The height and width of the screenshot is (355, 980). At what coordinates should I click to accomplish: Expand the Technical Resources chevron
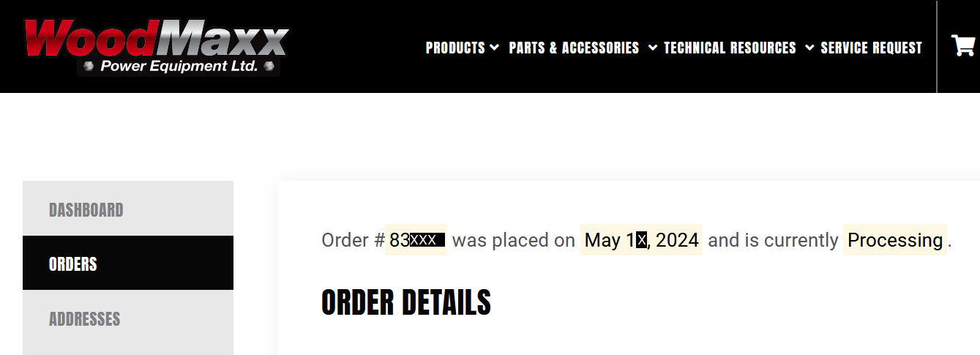coord(809,48)
